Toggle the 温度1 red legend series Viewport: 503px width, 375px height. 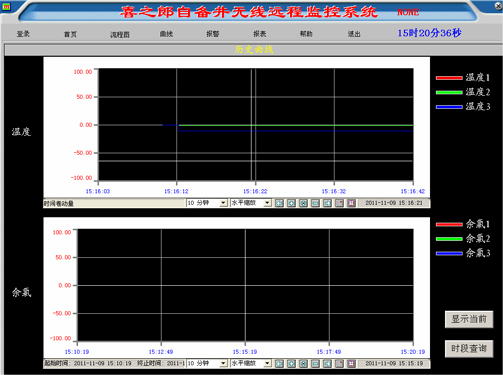[x=463, y=78]
